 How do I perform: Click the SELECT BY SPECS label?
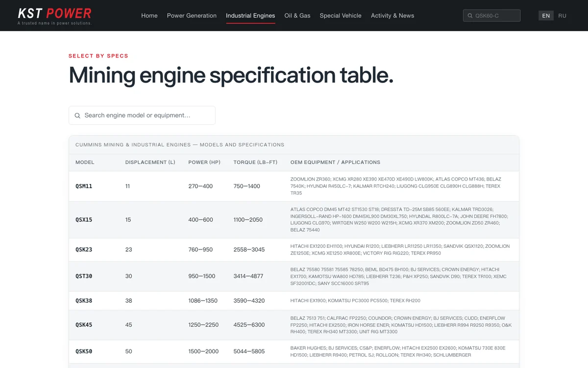(98, 56)
